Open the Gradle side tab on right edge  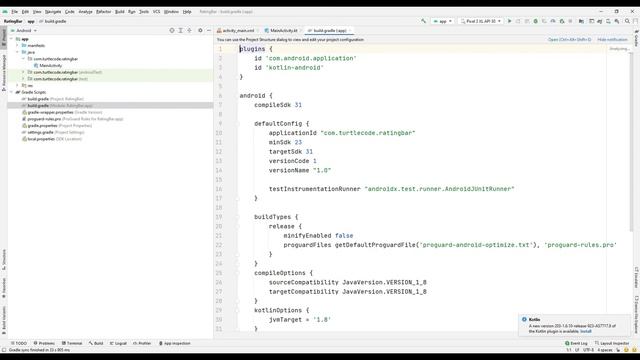636,38
